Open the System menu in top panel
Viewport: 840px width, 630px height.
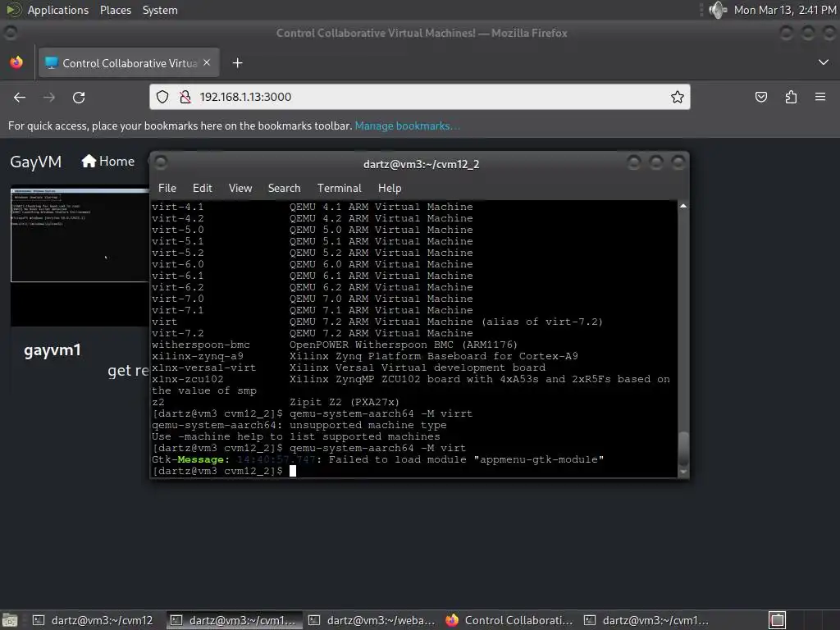pos(160,10)
